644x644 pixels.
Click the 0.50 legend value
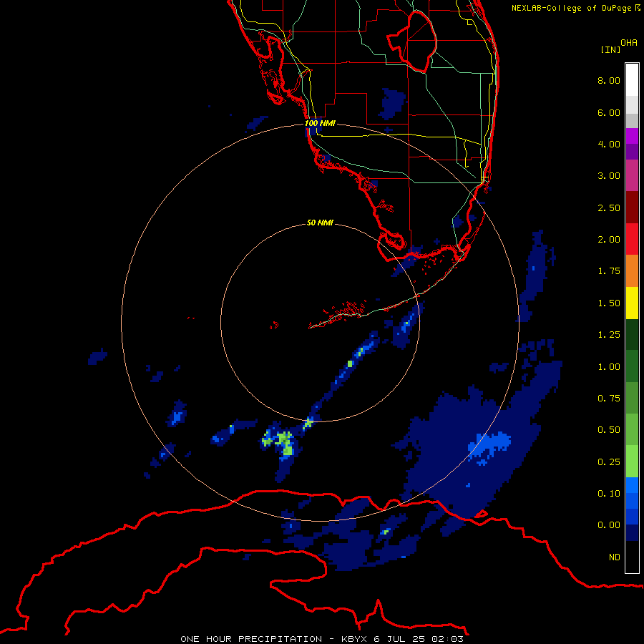(609, 430)
